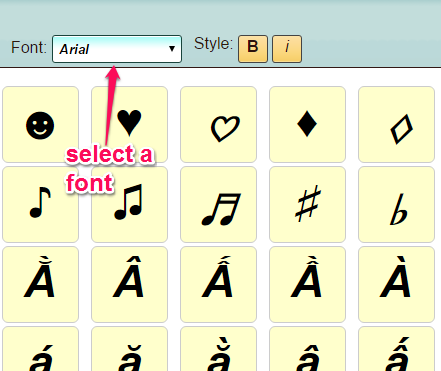Screen dimensions: 441x371
Task: Select capital Ấ with circumflex and acute
Action: pos(218,285)
